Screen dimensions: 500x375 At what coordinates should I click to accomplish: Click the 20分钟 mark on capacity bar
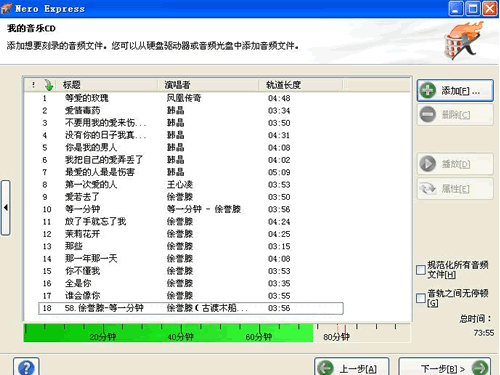pos(103,337)
